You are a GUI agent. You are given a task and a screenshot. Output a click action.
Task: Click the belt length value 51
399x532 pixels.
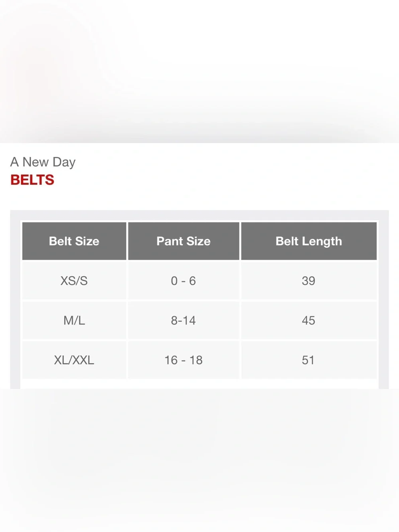click(x=308, y=360)
